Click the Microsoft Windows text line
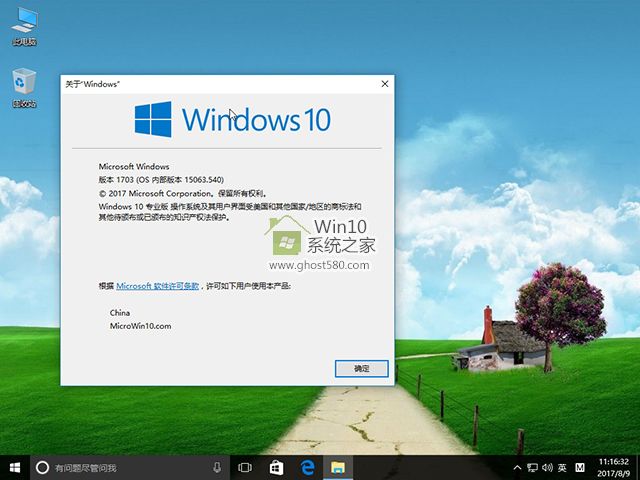640x480 pixels. pyautogui.click(x=134, y=167)
